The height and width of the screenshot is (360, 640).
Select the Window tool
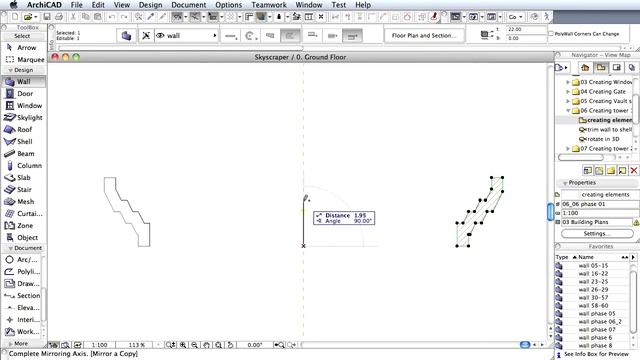point(24,106)
